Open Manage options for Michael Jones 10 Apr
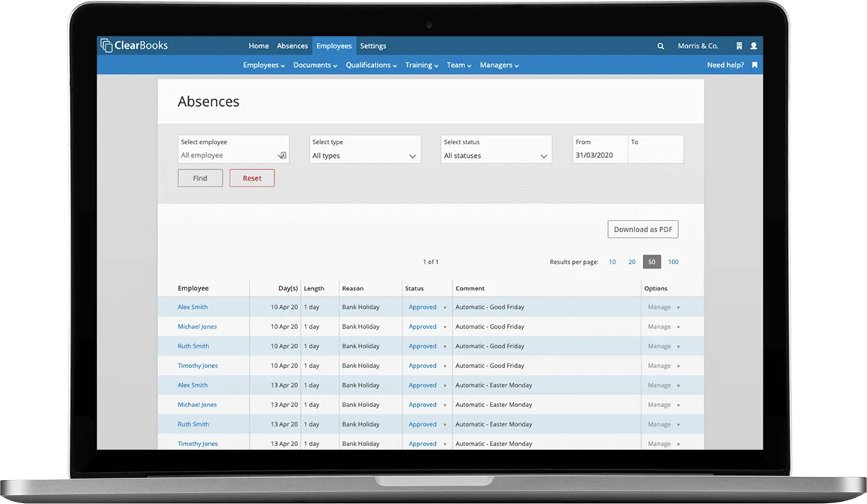Image resolution: width=867 pixels, height=504 pixels. point(664,326)
